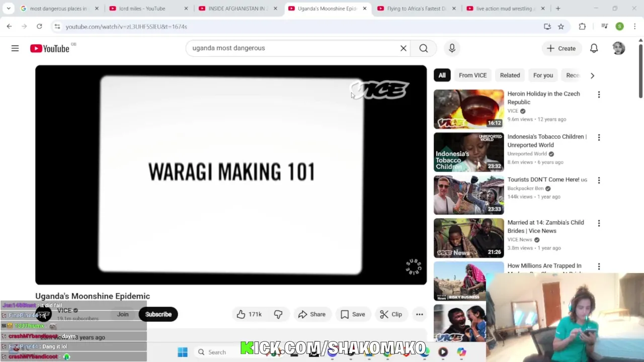644x362 pixels.
Task: Open options for Tourists DON'T Come Here video
Action: [x=599, y=180]
